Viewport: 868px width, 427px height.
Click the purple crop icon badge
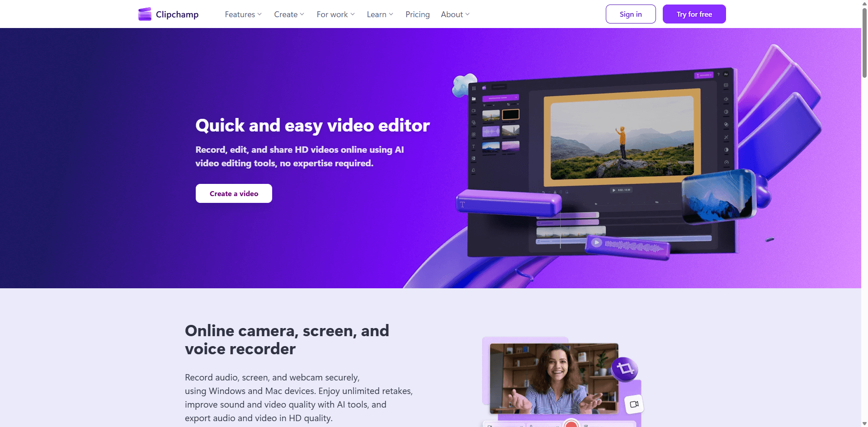625,369
